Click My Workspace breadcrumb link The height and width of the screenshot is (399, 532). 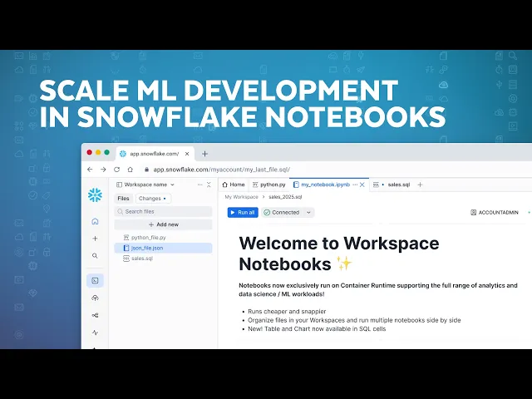[x=242, y=197]
